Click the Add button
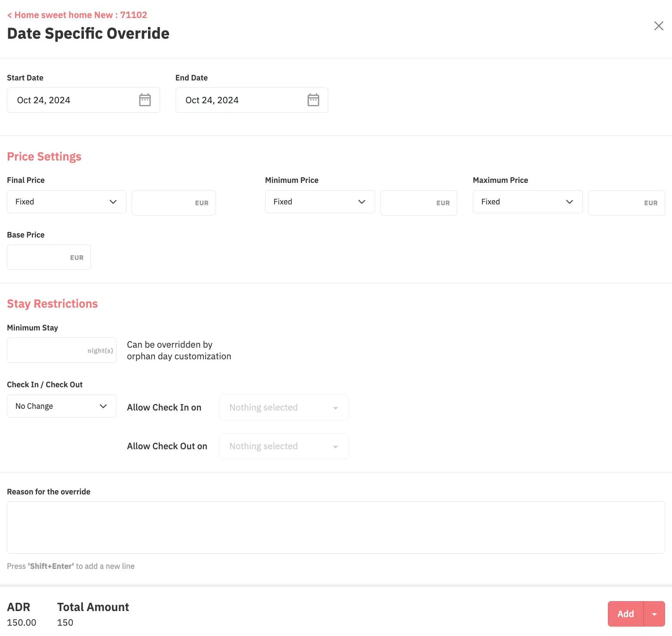Image resolution: width=672 pixels, height=636 pixels. tap(626, 614)
